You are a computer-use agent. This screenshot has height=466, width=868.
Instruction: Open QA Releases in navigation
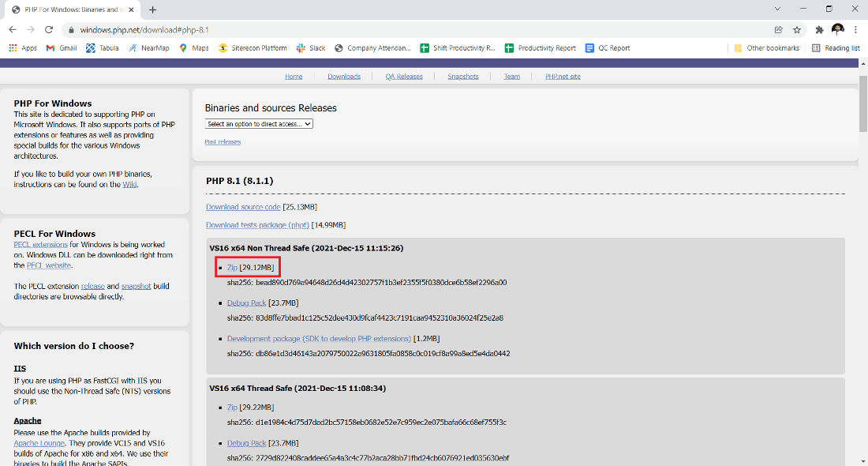[404, 77]
